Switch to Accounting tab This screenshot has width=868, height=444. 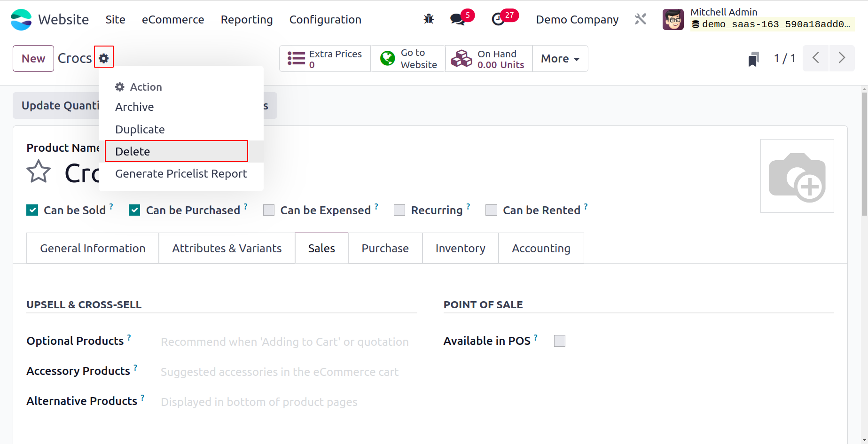pos(541,248)
